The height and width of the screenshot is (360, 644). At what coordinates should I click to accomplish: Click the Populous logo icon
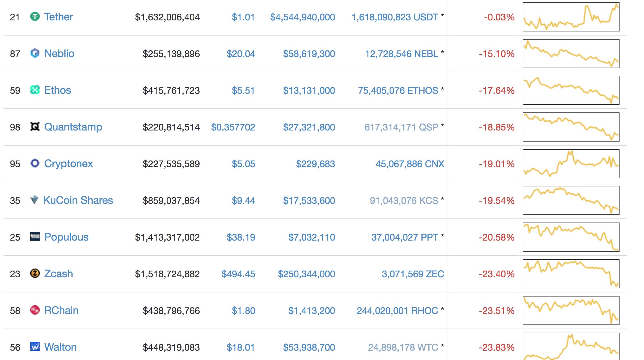point(35,237)
